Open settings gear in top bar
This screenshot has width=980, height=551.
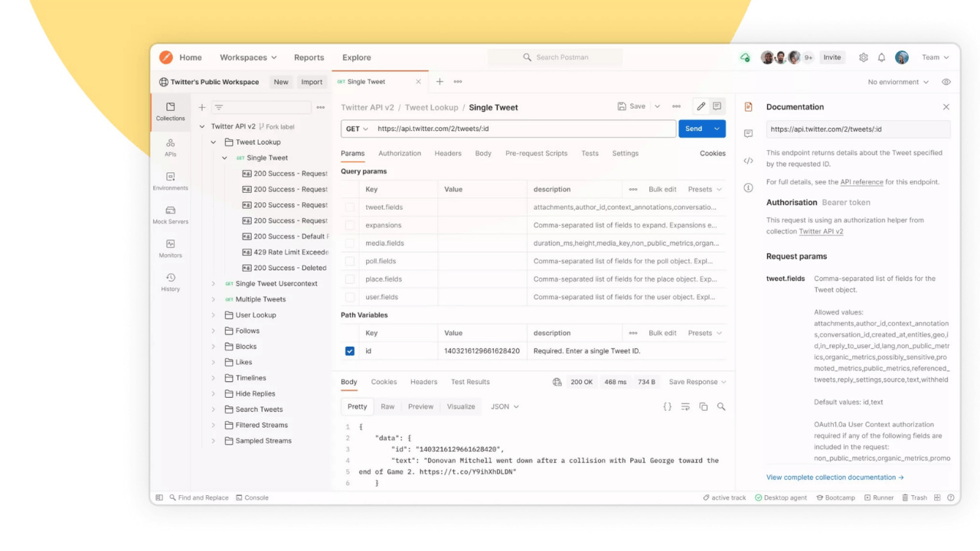point(864,57)
